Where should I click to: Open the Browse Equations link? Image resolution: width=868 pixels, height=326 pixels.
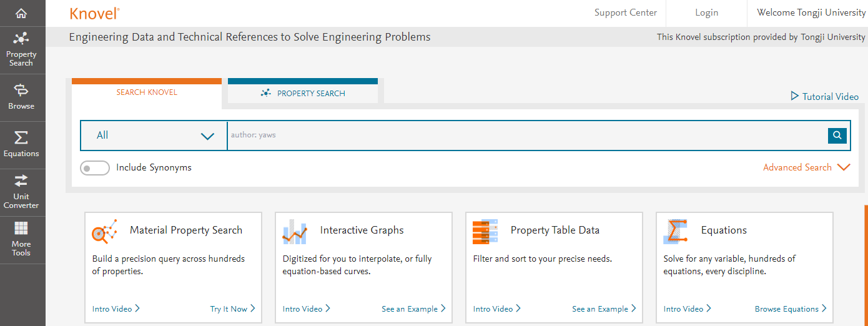click(790, 309)
